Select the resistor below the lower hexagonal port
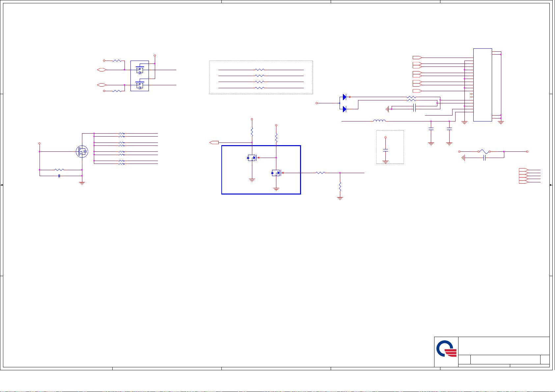 (117, 91)
